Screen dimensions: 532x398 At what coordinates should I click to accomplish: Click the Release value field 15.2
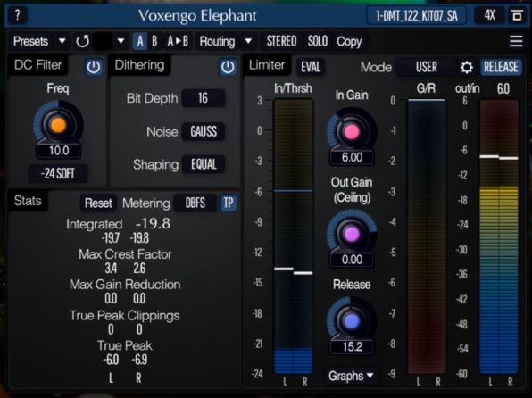tap(352, 347)
